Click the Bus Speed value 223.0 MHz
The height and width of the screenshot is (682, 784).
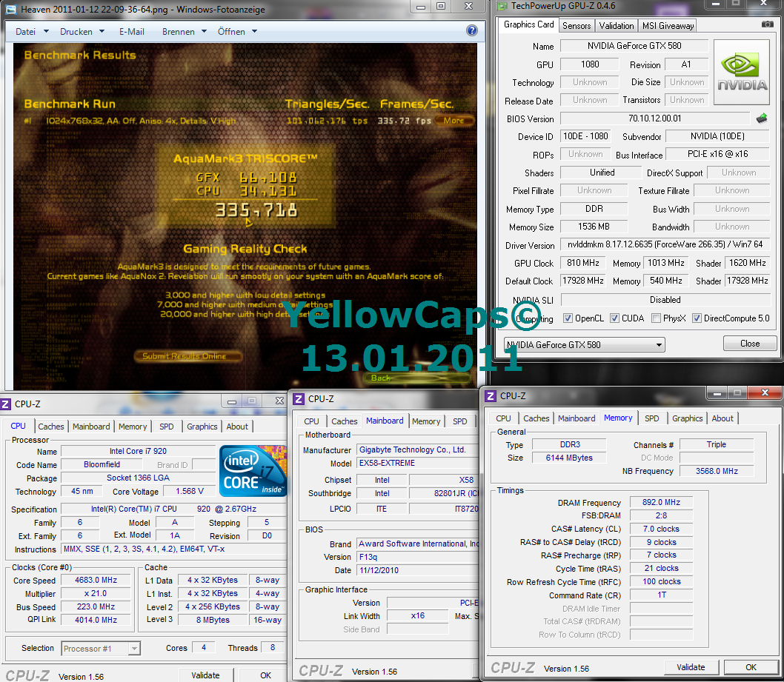[x=96, y=606]
